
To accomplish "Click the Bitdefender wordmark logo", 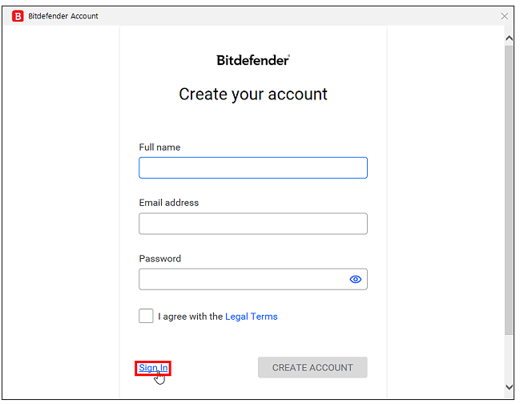I will point(253,60).
